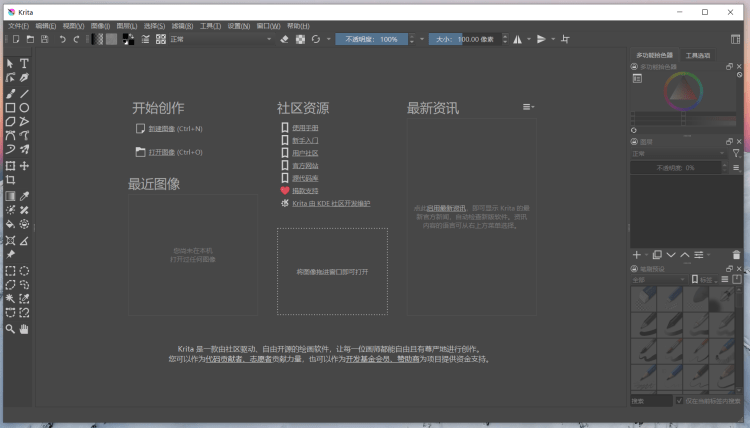This screenshot has height=428, width=750.
Task: Open the brush presets grid icon
Action: 161,39
